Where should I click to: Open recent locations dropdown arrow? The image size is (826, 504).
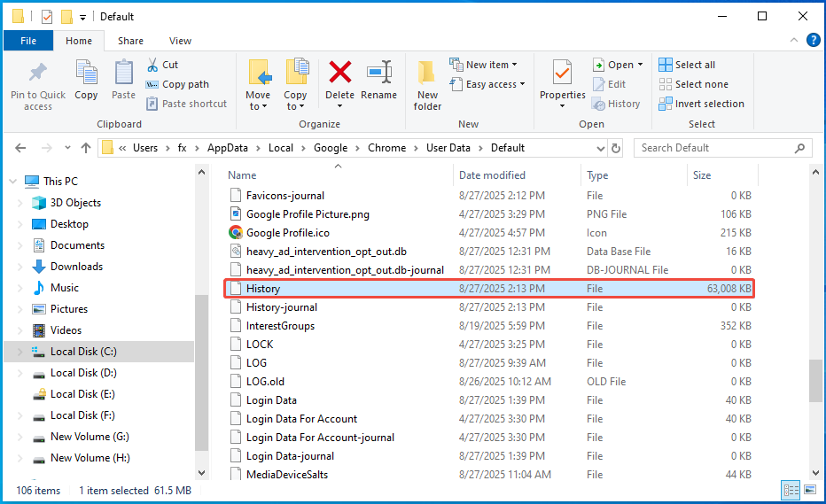(x=67, y=148)
